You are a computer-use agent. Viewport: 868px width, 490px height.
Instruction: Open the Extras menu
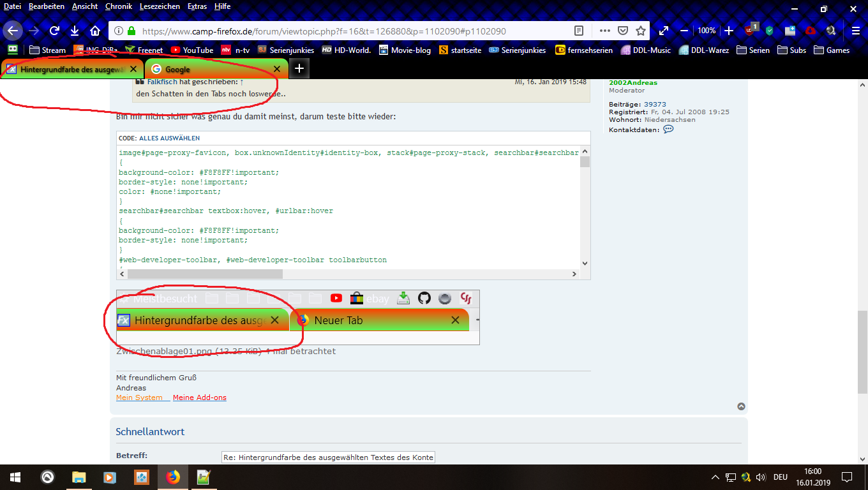(x=197, y=6)
